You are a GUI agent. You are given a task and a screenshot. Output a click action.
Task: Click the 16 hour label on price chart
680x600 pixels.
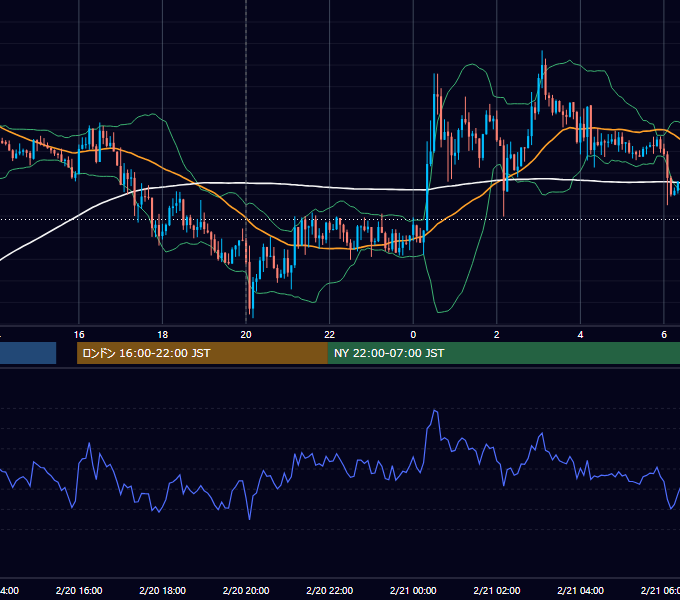pyautogui.click(x=79, y=335)
